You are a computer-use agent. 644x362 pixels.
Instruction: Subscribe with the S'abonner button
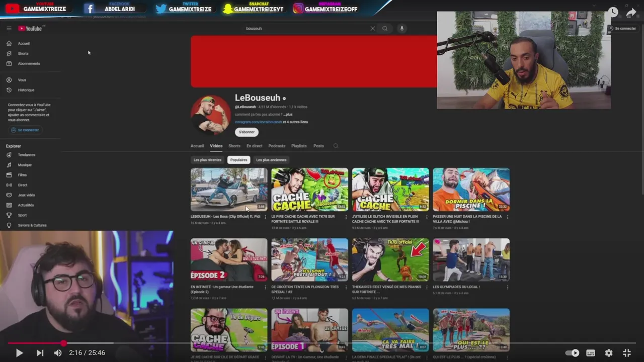coord(247,132)
